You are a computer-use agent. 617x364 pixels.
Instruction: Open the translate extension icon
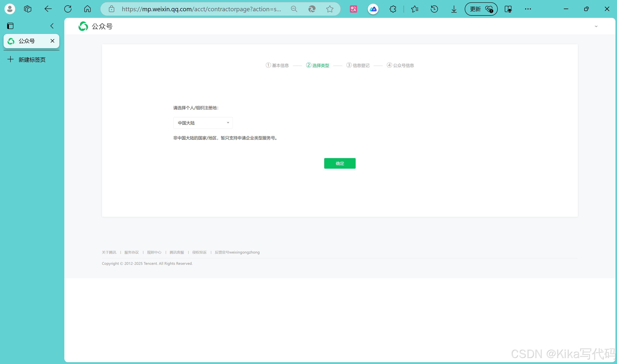[353, 9]
